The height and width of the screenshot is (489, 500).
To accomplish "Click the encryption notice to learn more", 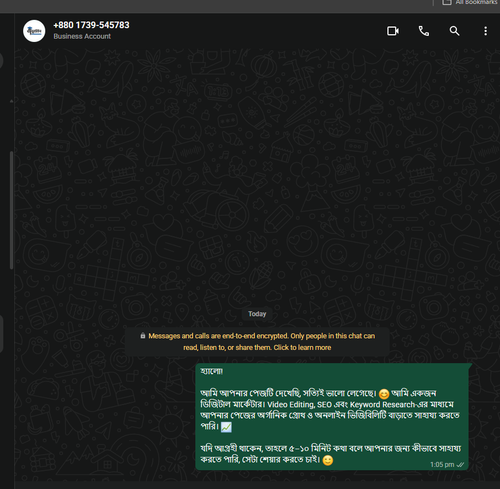I will coord(257,342).
